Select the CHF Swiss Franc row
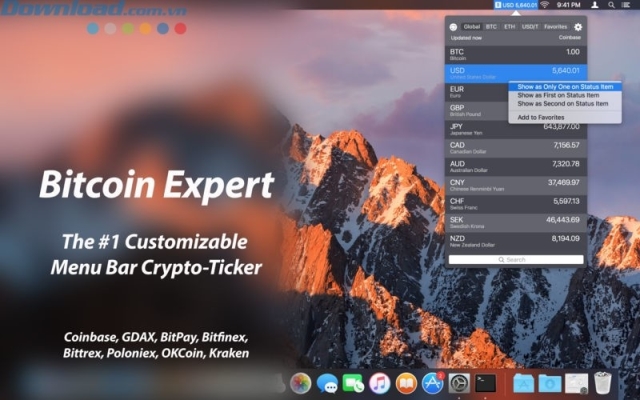Viewport: 640px width, 400px height. (516, 204)
